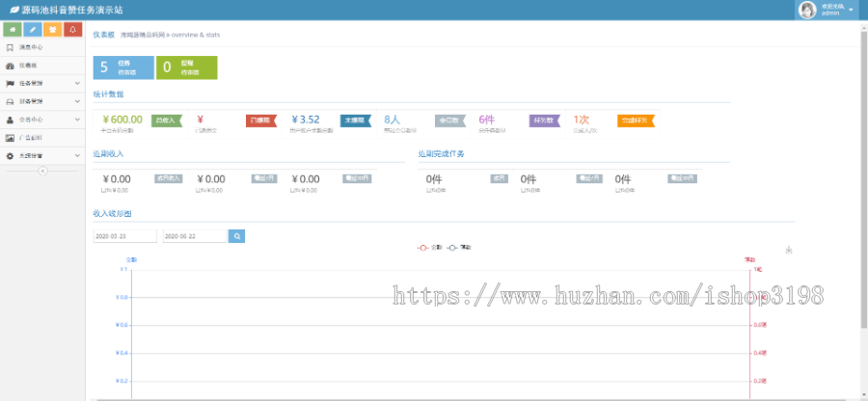The image size is (868, 401).
Task: Click the end date field 2020-06-22
Action: 195,236
